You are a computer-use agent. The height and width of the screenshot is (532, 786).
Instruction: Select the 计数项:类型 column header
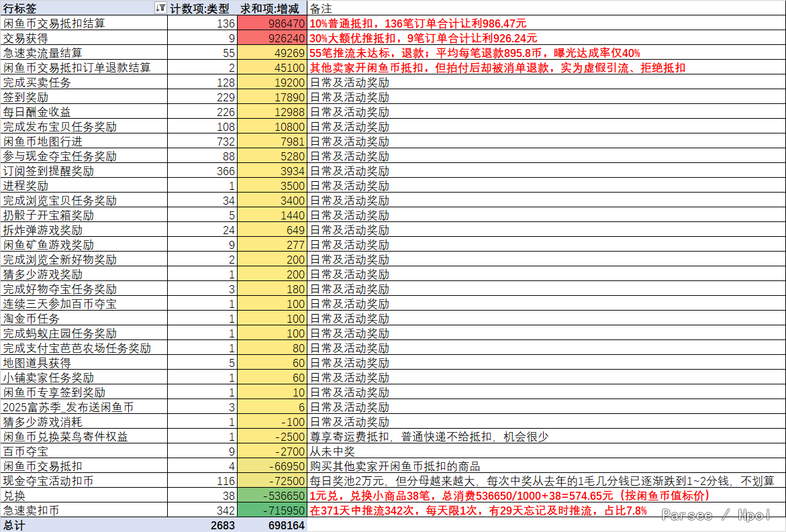(x=202, y=8)
